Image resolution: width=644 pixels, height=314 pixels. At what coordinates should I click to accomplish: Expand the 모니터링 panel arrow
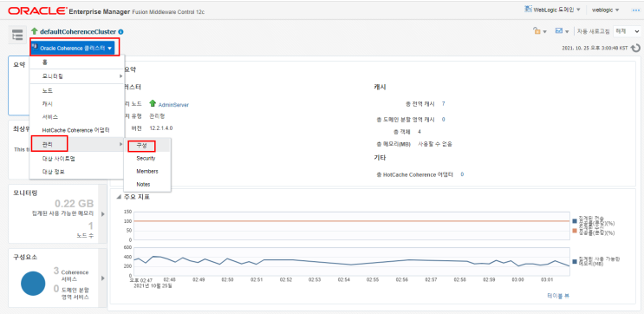click(102, 214)
